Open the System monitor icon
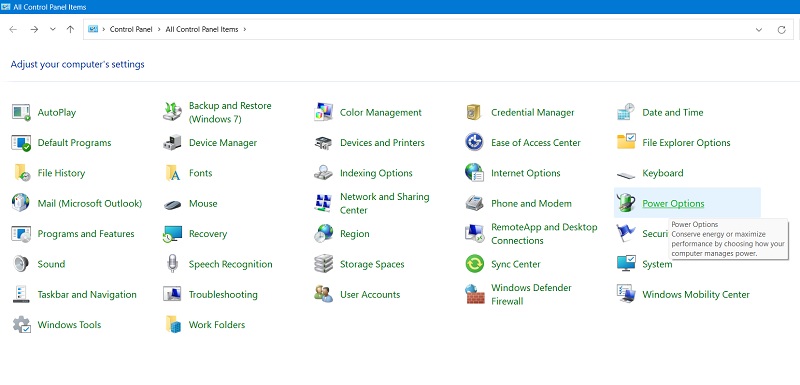800x385 pixels. (x=626, y=264)
